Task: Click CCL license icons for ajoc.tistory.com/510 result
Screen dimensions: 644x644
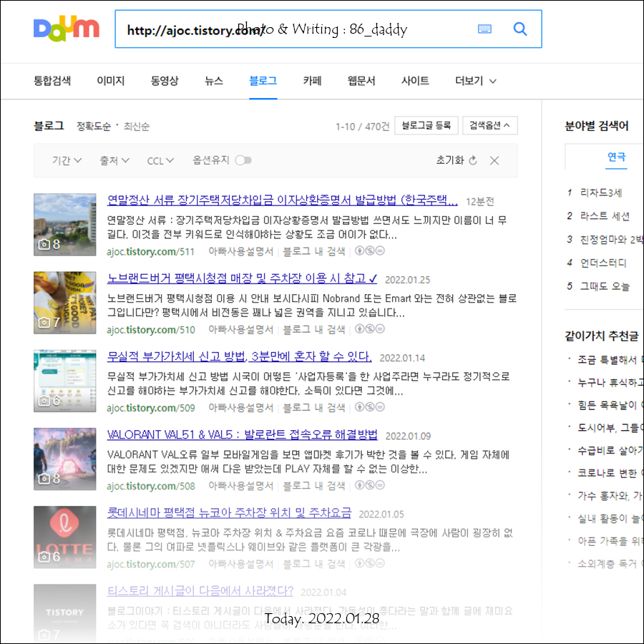Action: pos(370,328)
